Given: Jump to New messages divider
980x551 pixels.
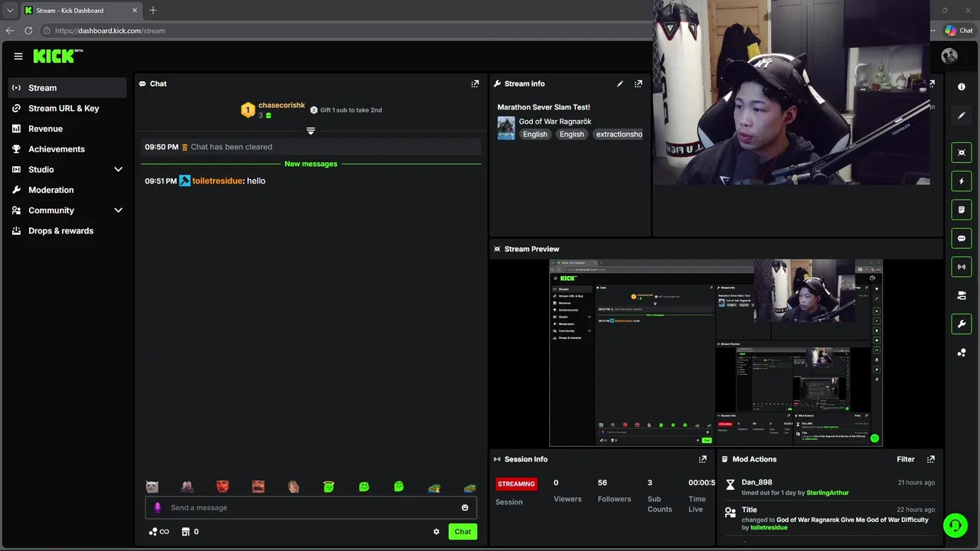Looking at the screenshot, I should click(311, 164).
